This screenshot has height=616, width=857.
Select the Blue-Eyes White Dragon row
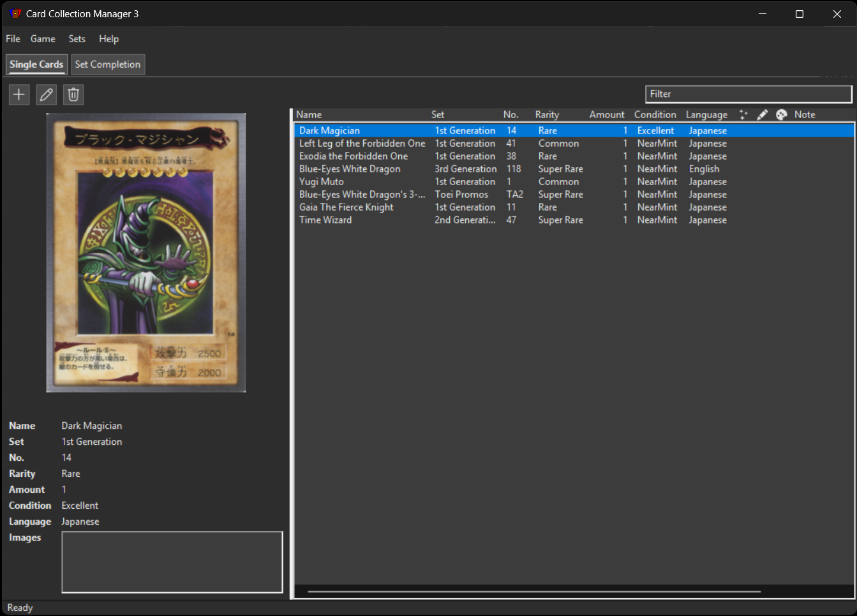[x=574, y=169]
